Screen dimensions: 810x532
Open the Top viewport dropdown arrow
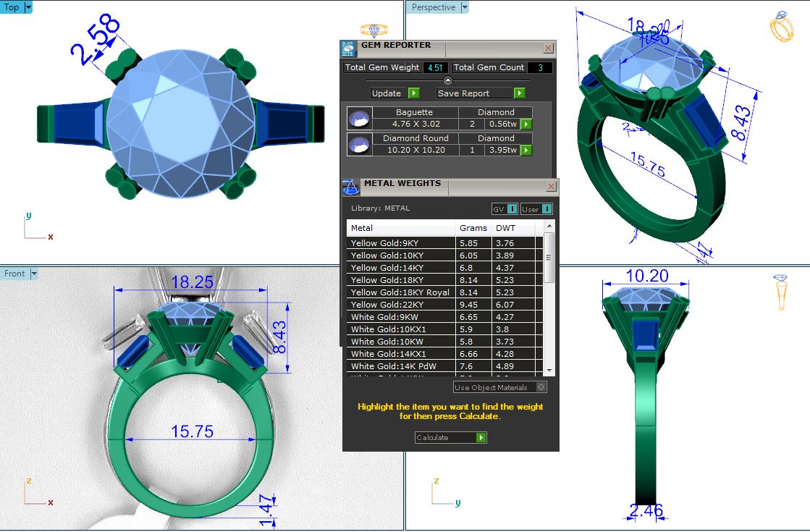point(28,7)
